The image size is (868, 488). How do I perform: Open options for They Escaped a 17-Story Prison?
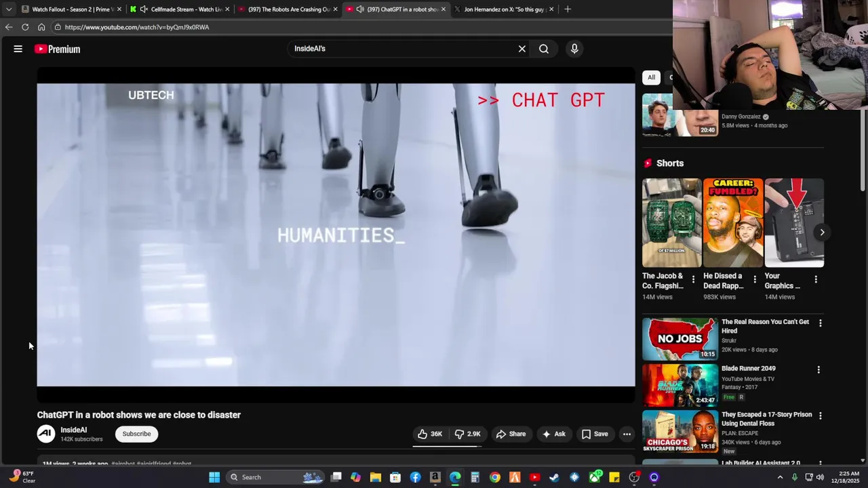(820, 415)
